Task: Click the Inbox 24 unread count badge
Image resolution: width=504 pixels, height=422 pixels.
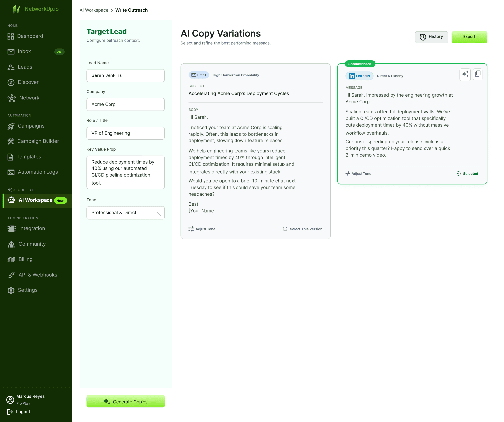Action: tap(59, 52)
